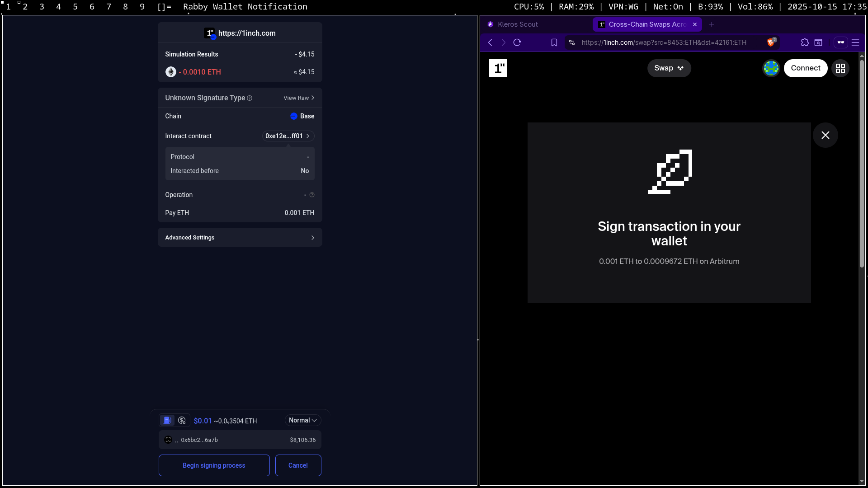Click the Brave Shields lion icon

pyautogui.click(x=771, y=42)
